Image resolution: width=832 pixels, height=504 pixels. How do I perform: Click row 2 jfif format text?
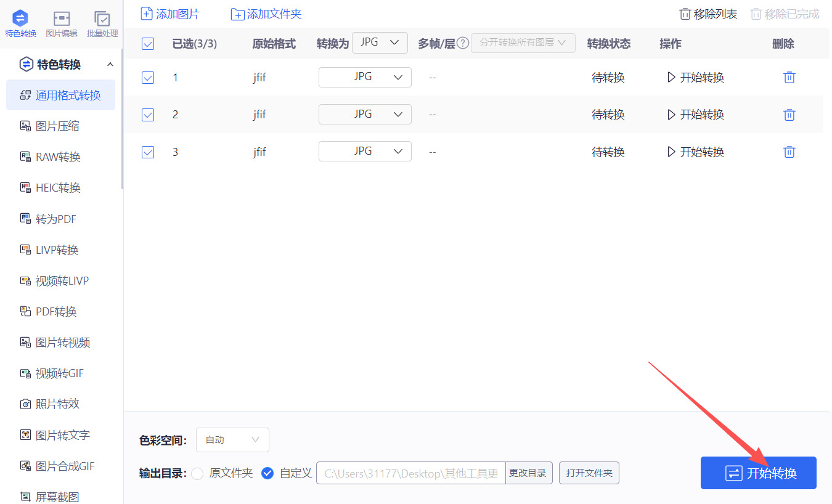[x=259, y=115]
